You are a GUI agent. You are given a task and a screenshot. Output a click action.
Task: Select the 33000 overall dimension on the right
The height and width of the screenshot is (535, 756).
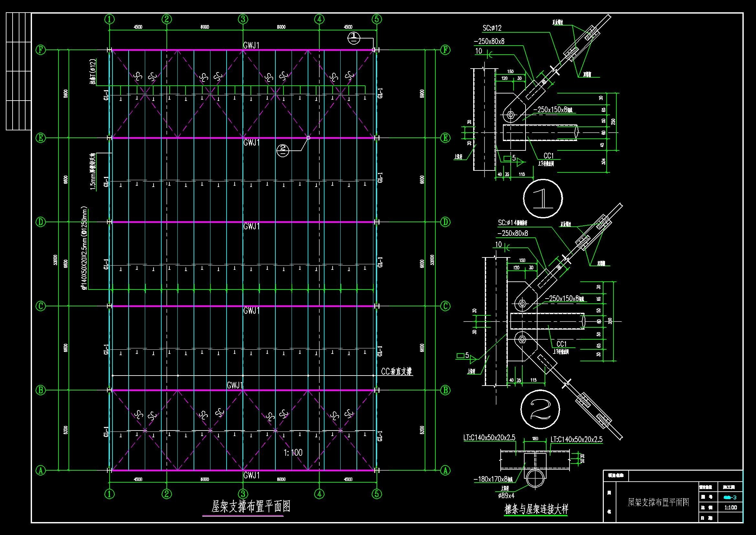click(x=433, y=260)
